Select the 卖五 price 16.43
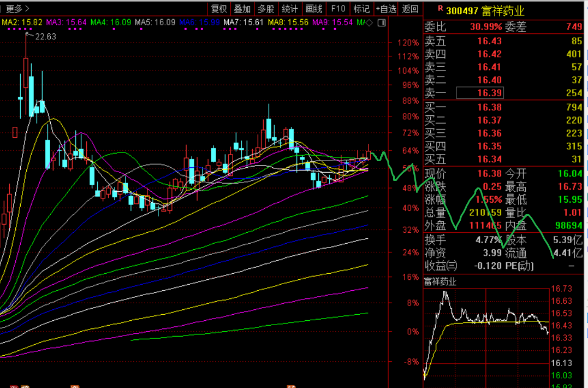 point(489,42)
